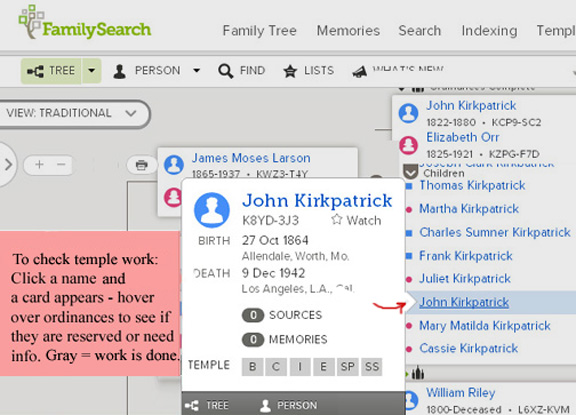Expand the PERSON dropdown arrow

tap(197, 71)
